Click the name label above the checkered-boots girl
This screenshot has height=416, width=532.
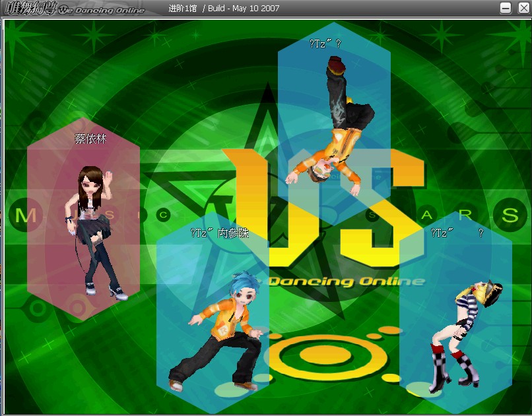click(x=457, y=233)
